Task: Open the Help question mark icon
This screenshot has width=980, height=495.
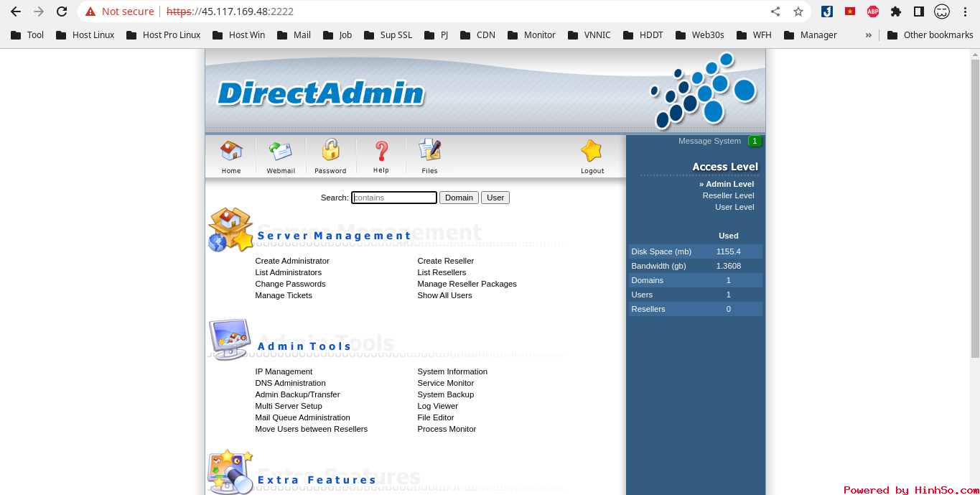Action: coord(381,152)
